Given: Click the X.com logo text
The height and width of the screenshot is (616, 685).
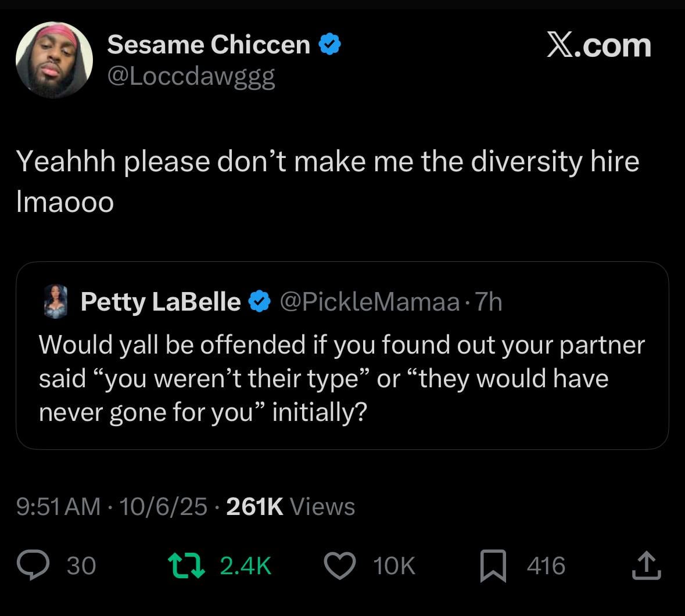Looking at the screenshot, I should [x=598, y=46].
